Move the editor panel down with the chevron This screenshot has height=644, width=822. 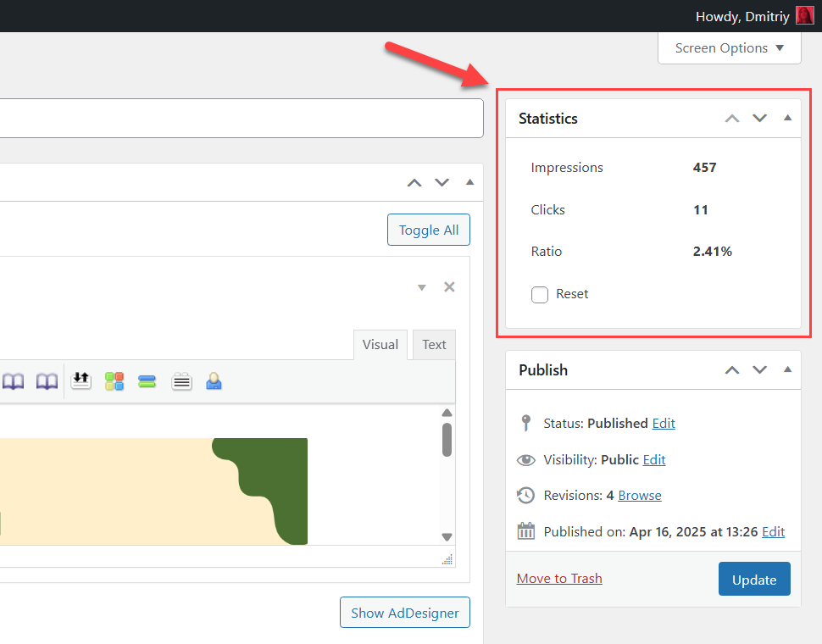[x=442, y=182]
